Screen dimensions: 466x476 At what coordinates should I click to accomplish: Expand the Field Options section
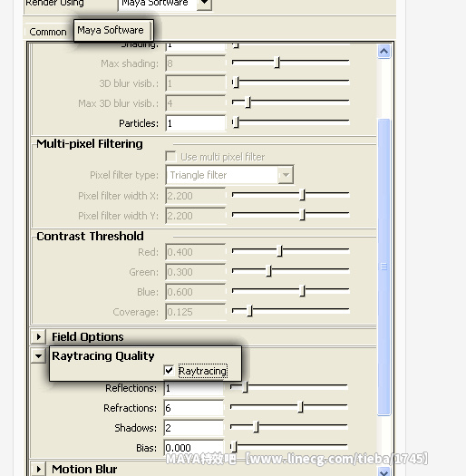(39, 336)
